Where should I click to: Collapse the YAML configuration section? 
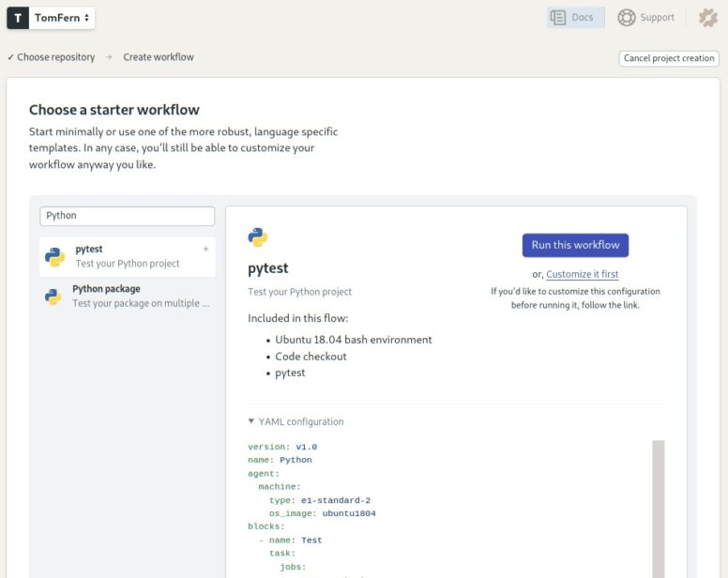(296, 421)
